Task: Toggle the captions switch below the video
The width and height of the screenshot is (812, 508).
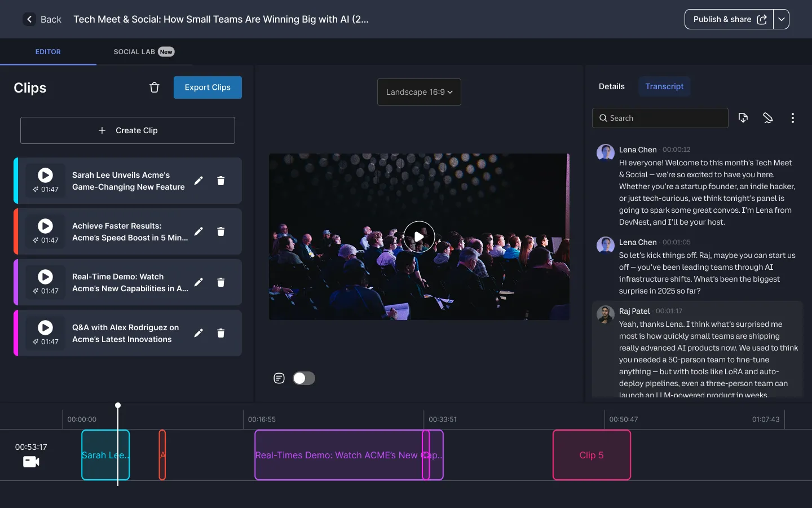Action: pyautogui.click(x=303, y=378)
